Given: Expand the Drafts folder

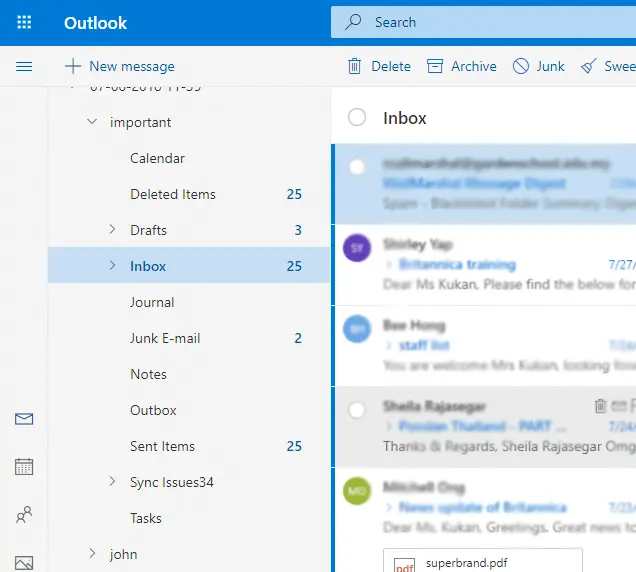Looking at the screenshot, I should (112, 230).
